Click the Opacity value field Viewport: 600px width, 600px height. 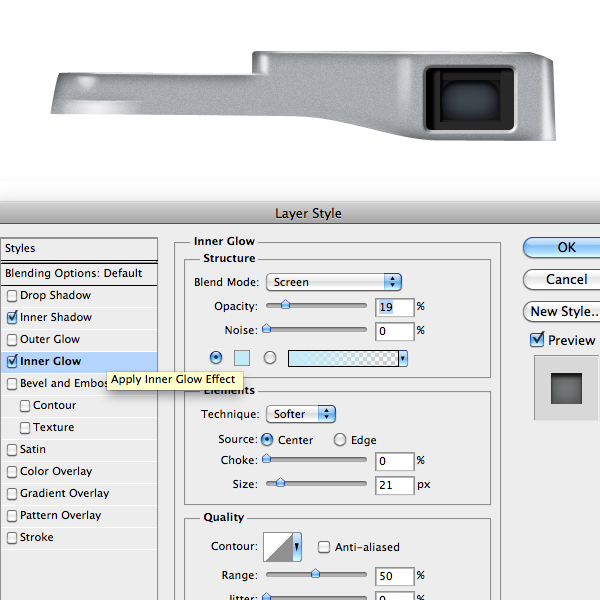click(x=395, y=307)
